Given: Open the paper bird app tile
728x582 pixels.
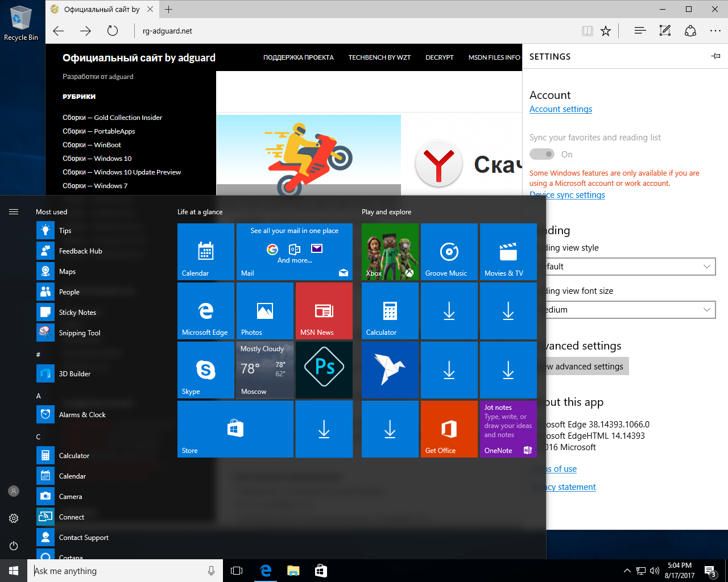Looking at the screenshot, I should (x=390, y=370).
